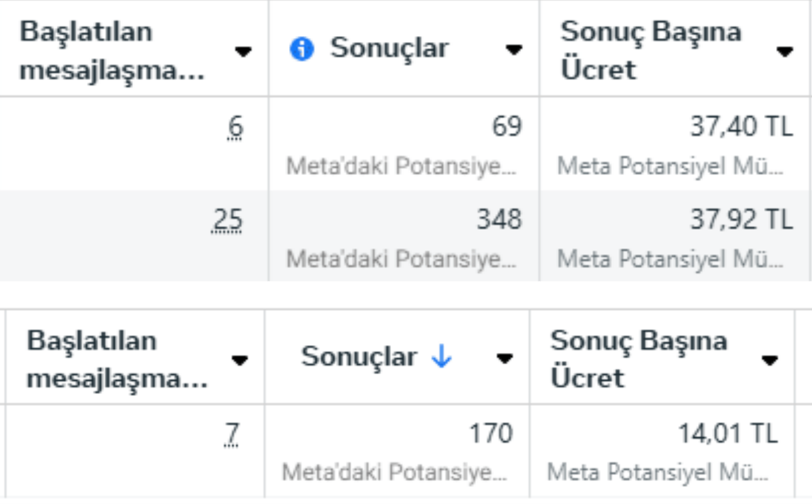812x504 pixels.
Task: Click the blue info icon beside Sonuçlar
Action: coord(302,49)
